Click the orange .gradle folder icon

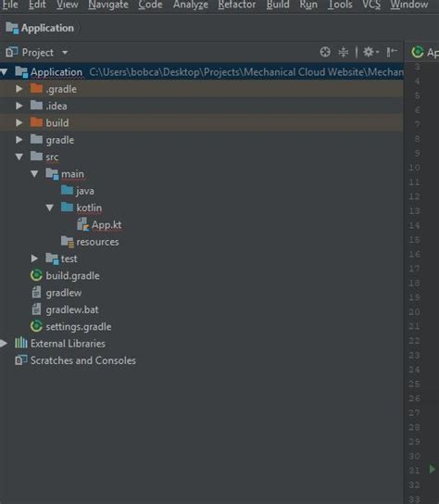(x=36, y=88)
